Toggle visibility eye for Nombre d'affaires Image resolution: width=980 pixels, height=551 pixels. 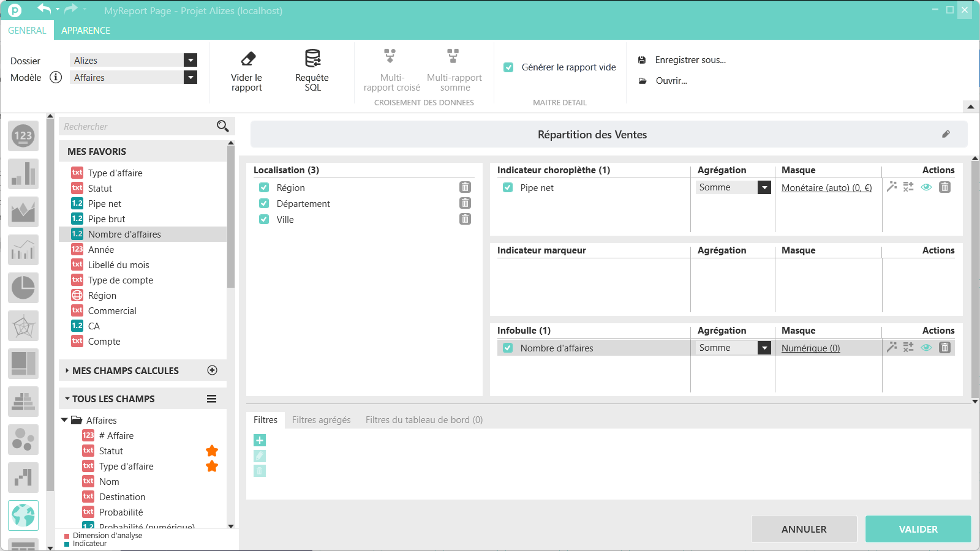pyautogui.click(x=926, y=347)
